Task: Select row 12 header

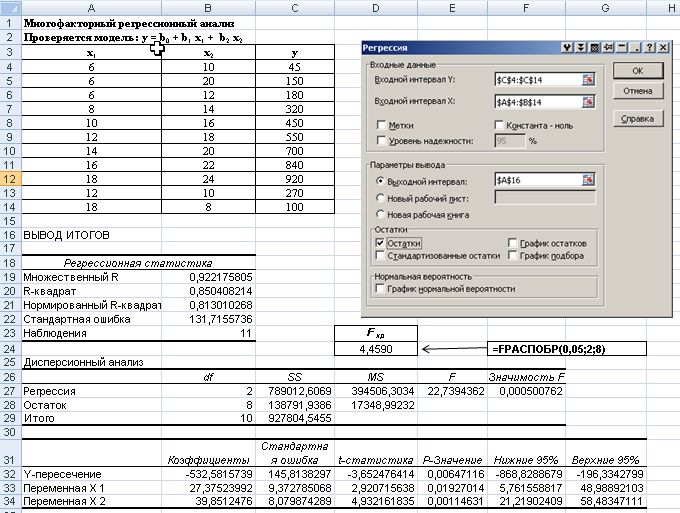Action: point(10,179)
